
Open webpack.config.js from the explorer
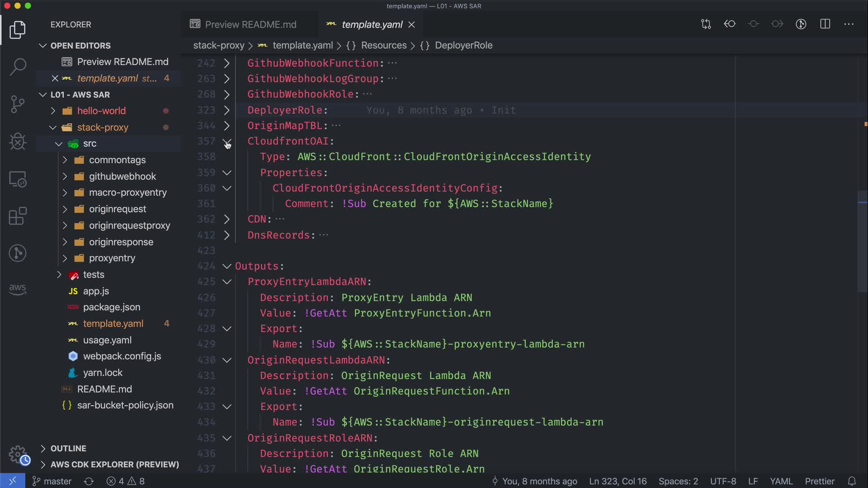tap(122, 356)
